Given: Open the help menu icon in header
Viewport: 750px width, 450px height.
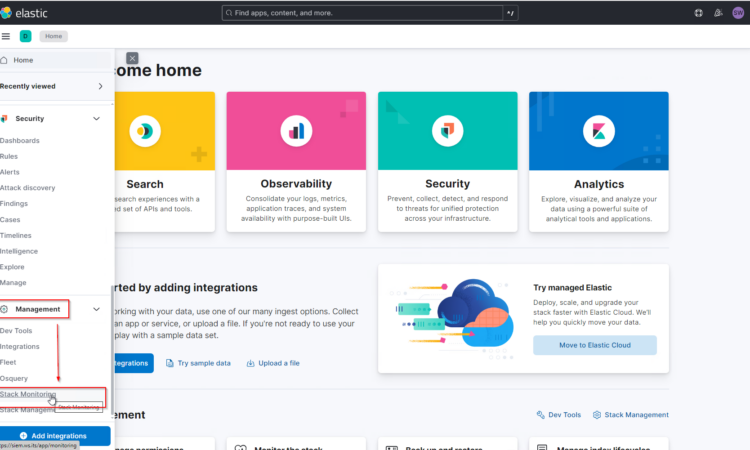Looking at the screenshot, I should tap(698, 13).
